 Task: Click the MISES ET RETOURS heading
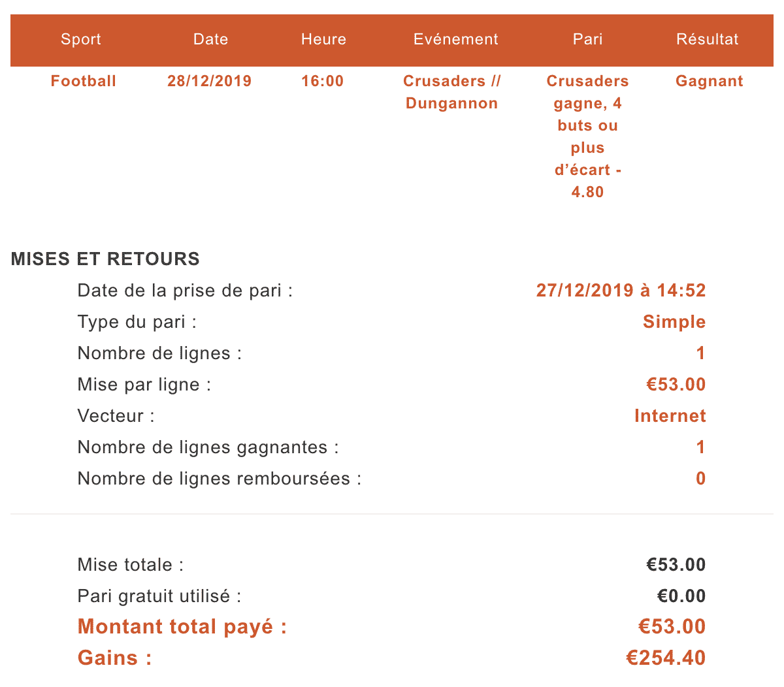pos(105,259)
